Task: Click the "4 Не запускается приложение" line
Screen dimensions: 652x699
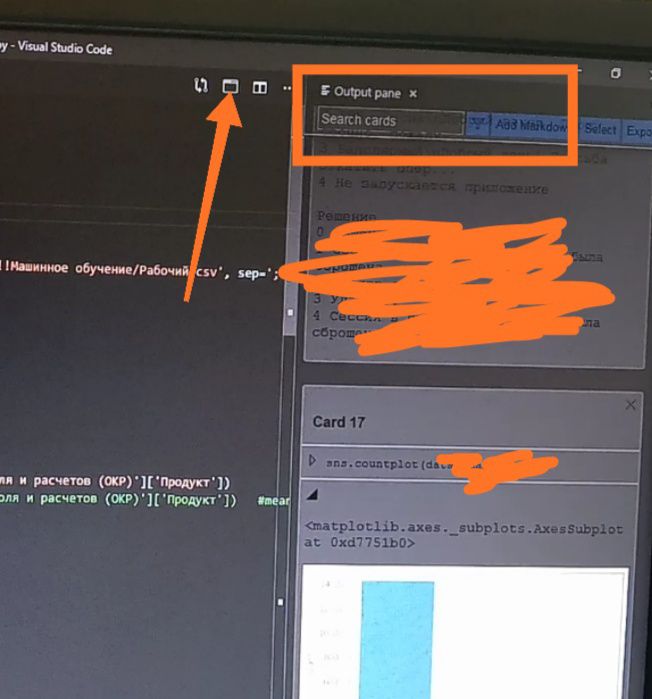Action: (x=433, y=185)
